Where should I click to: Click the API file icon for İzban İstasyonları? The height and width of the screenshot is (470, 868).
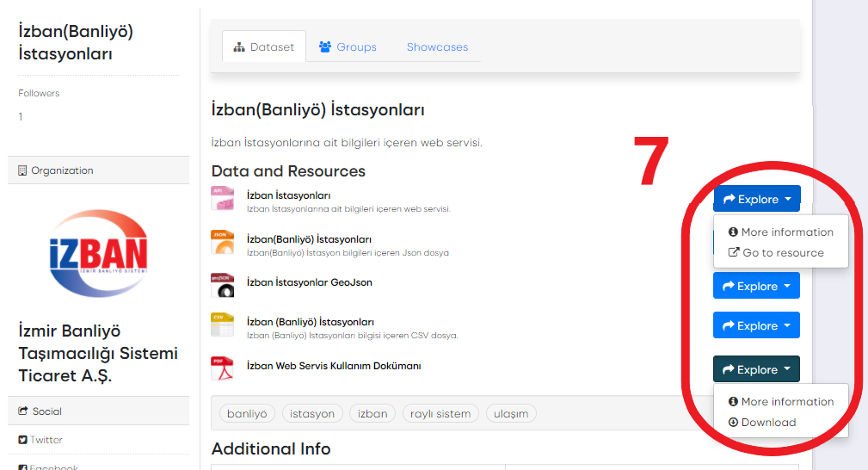[x=222, y=199]
